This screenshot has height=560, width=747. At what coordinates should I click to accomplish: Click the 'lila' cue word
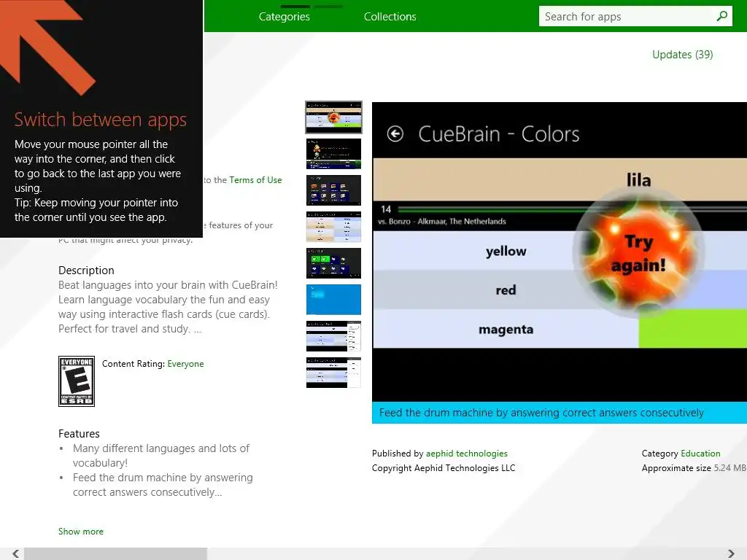tap(638, 180)
